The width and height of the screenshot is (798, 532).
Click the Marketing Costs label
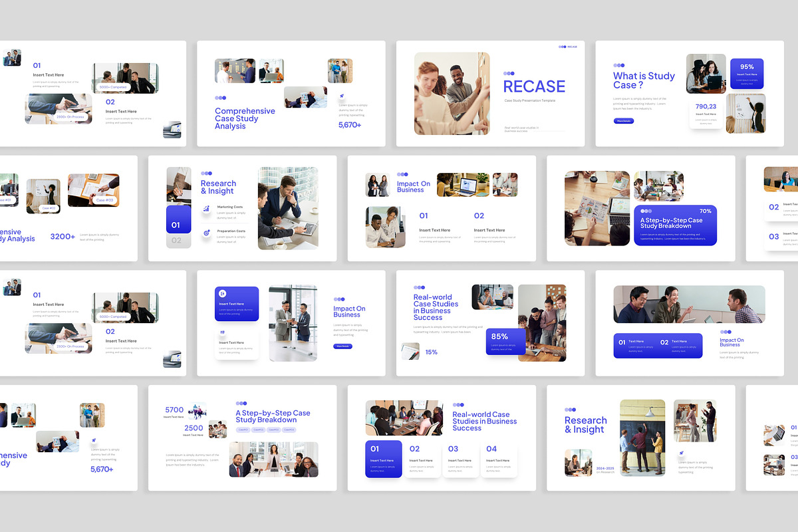[x=230, y=207]
